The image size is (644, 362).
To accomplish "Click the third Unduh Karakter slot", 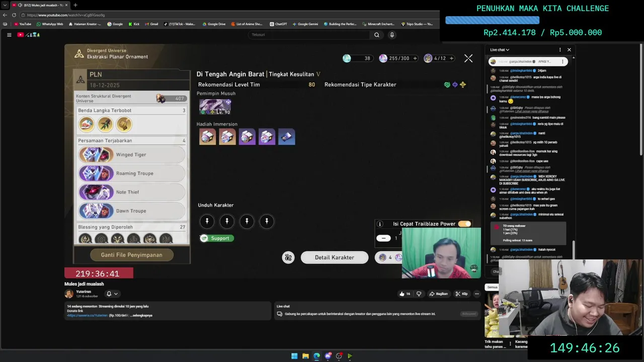I will tap(247, 221).
